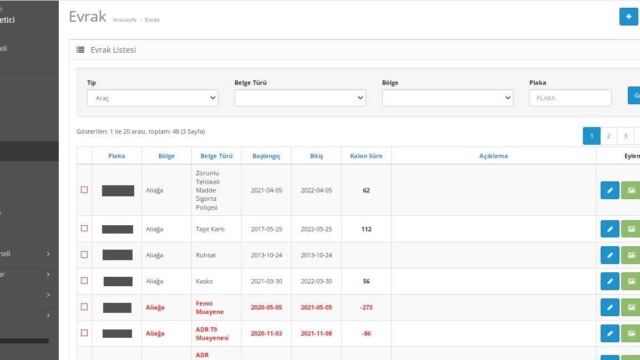Sort by Plaka column header
The image size is (640, 360).
pos(117,156)
